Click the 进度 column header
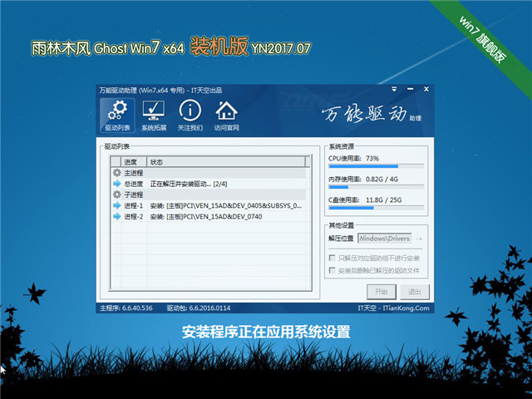 [x=133, y=162]
